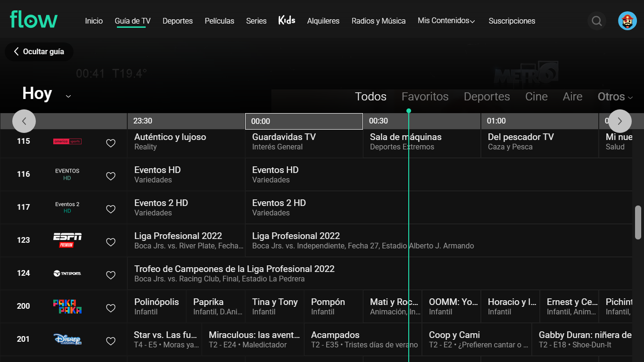
Task: Favorite channel 124 with the heart
Action: pos(111,275)
